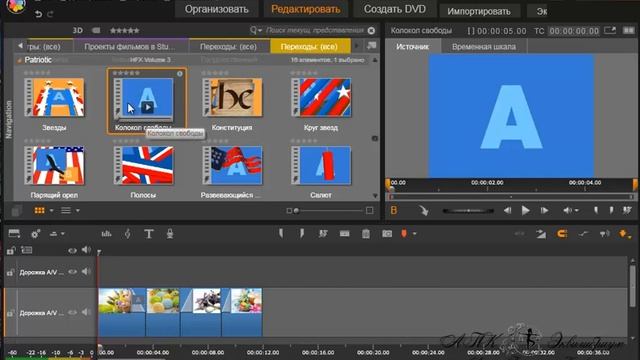Toggle the 3D filter in library

point(78,30)
